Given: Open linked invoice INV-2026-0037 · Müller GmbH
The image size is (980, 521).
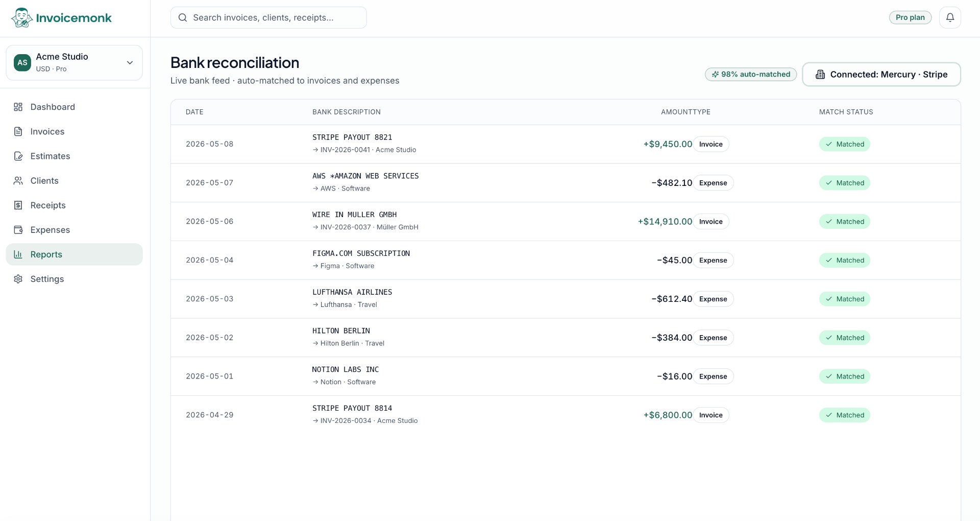Looking at the screenshot, I should 365,227.
